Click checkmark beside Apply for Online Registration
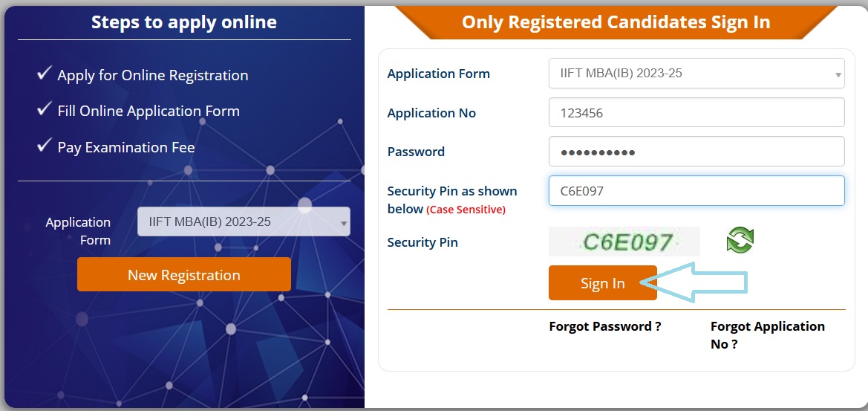This screenshot has width=868, height=411. 45,74
